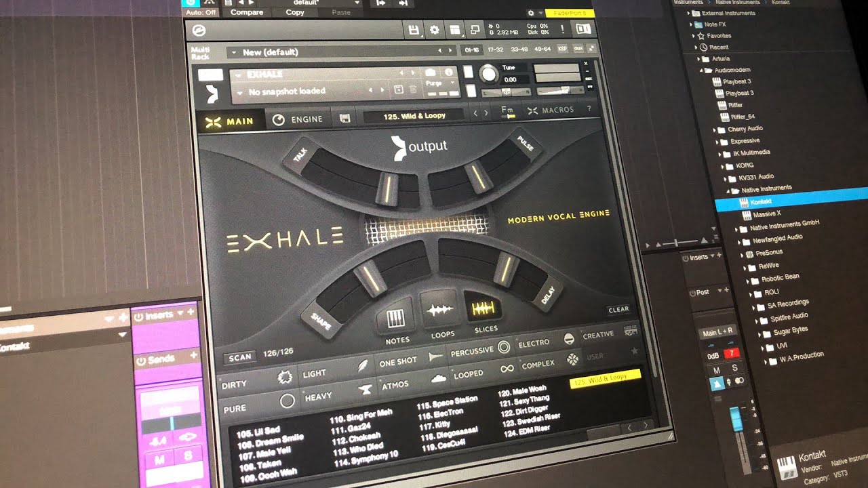Select the 49-64 channel page
The width and height of the screenshot is (868, 488).
[x=542, y=49]
